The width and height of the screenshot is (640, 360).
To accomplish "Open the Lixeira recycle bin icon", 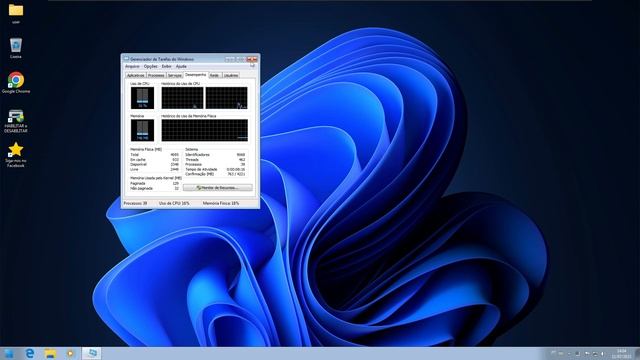I will 16,48.
